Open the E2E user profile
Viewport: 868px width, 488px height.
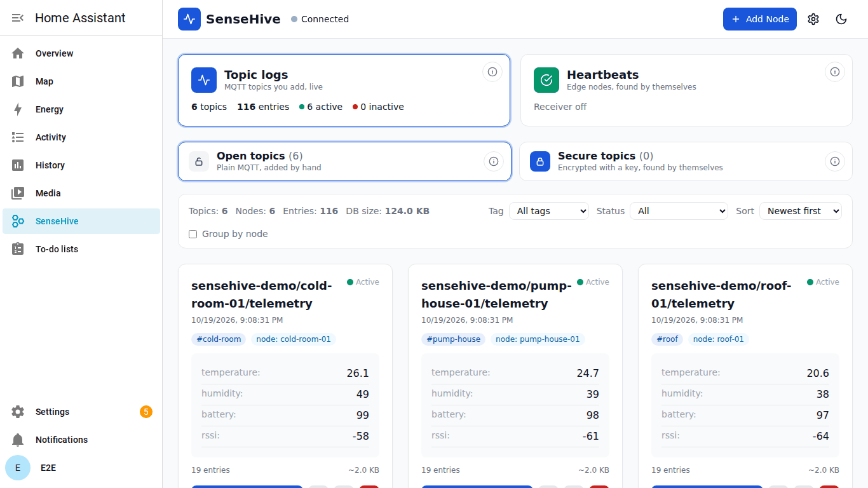81,468
